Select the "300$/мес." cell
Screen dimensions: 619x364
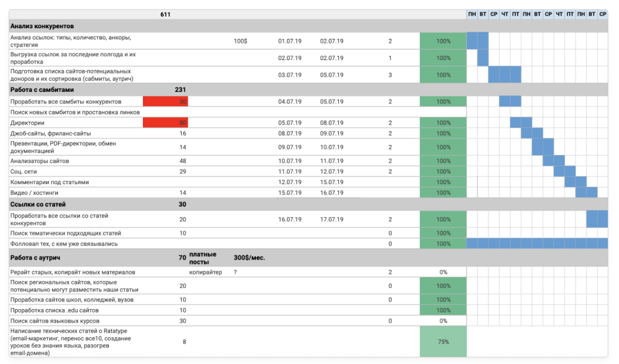(x=249, y=258)
